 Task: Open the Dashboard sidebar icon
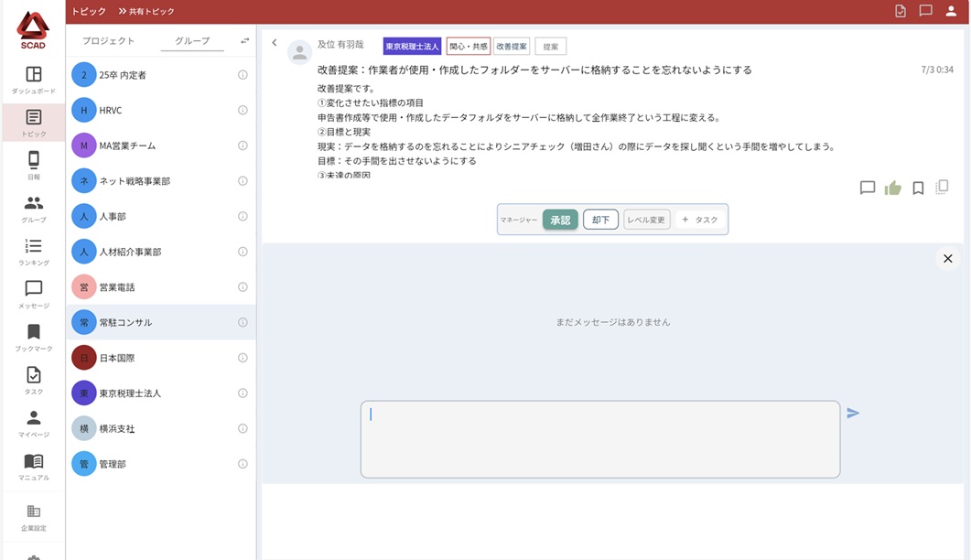[x=34, y=80]
